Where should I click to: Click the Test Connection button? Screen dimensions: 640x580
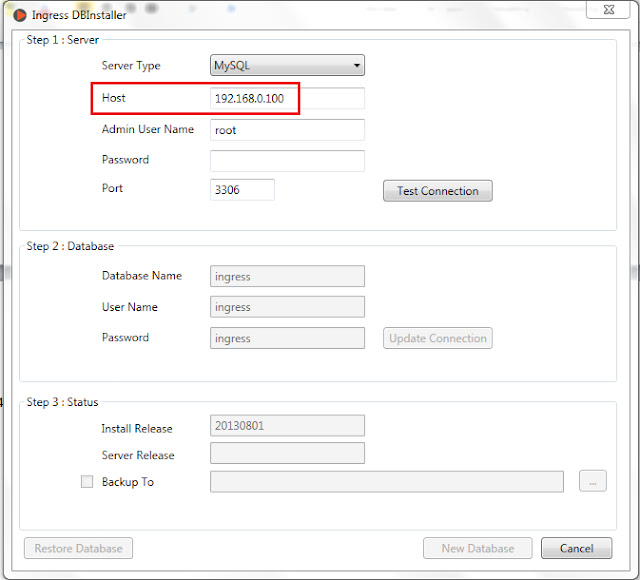pos(438,191)
